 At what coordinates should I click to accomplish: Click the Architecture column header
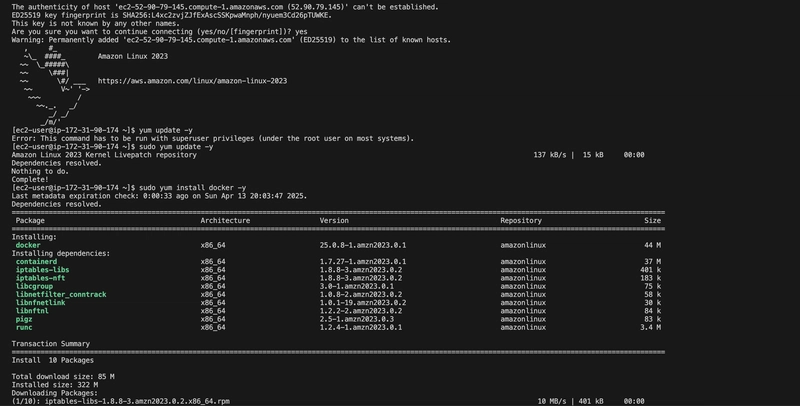225,220
